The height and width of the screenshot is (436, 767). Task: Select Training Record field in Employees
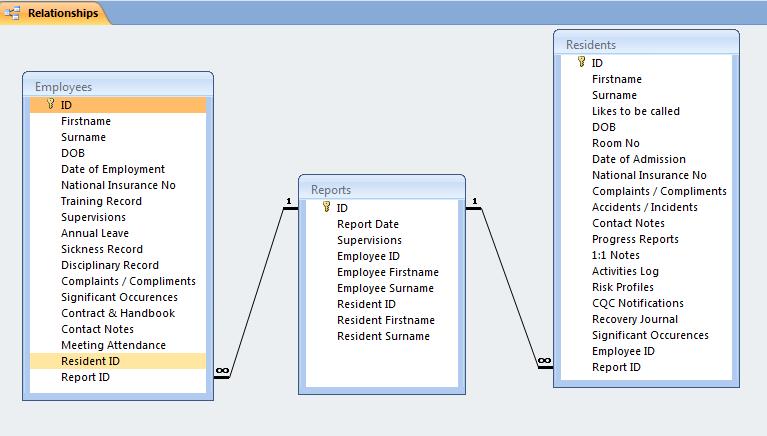[101, 201]
